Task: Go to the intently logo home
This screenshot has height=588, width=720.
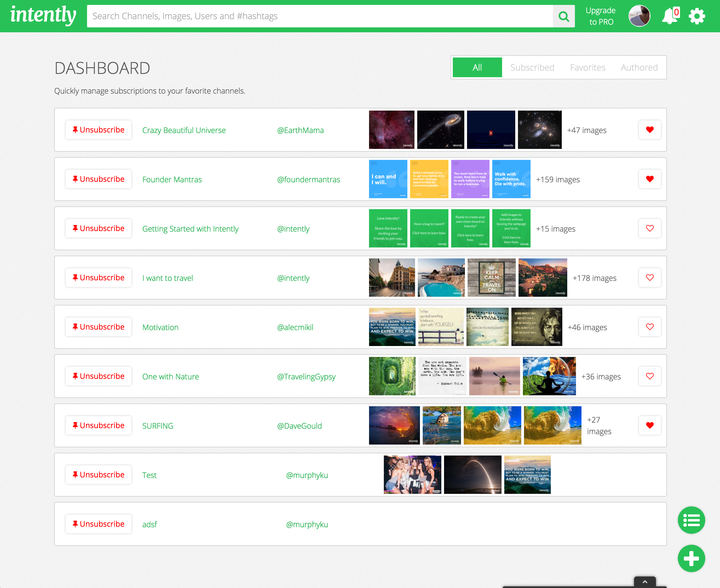Action: click(x=43, y=15)
